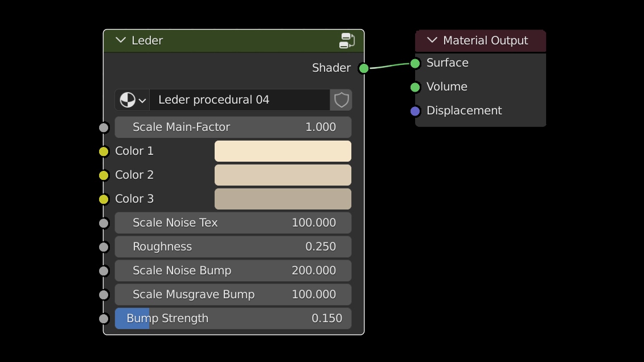Open the node tree browse dropdown
644x362 pixels.
(x=133, y=100)
